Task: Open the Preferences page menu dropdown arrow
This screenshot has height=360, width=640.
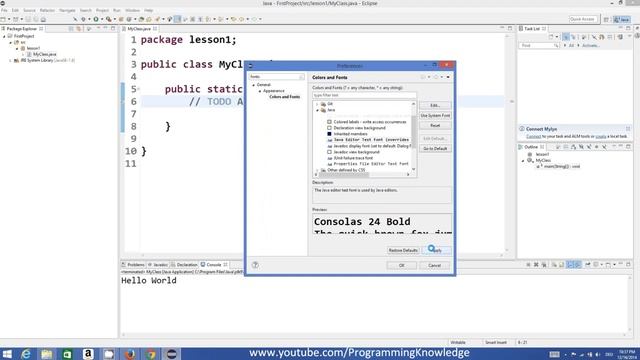Action: click(448, 77)
